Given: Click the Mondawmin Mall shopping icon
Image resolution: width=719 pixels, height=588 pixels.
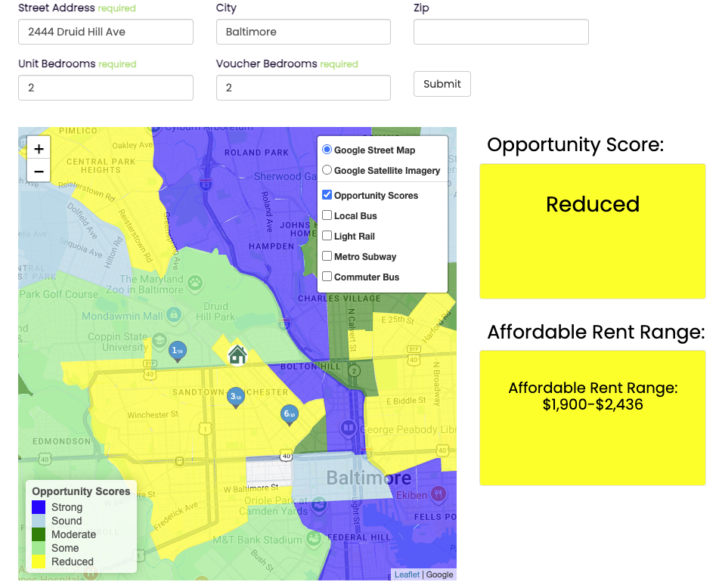Looking at the screenshot, I should pos(173,314).
